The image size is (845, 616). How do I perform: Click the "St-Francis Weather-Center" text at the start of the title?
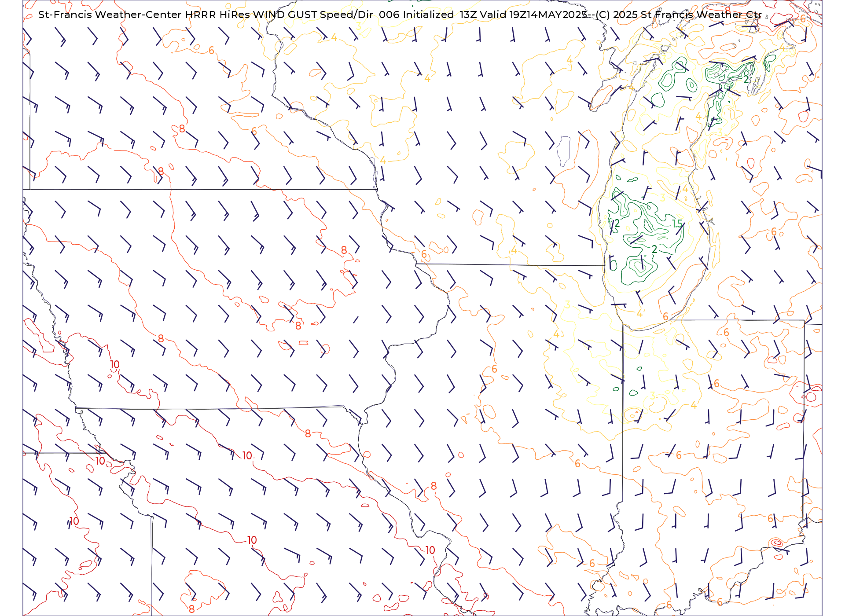(x=110, y=15)
